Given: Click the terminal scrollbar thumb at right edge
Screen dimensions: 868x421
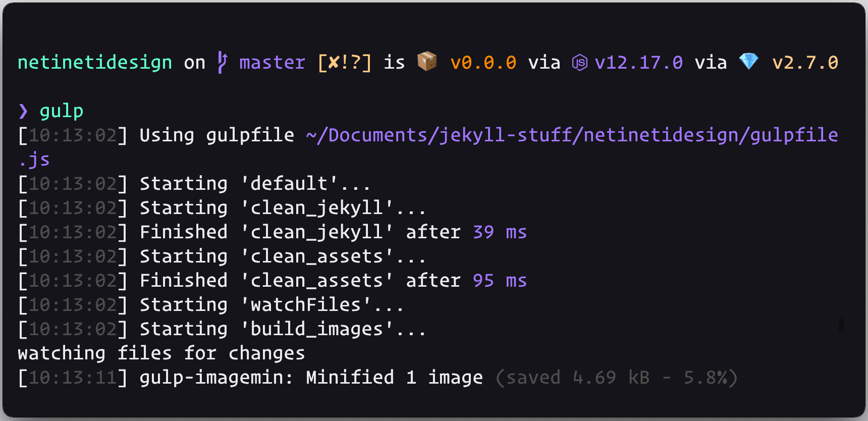Looking at the screenshot, I should 841,324.
